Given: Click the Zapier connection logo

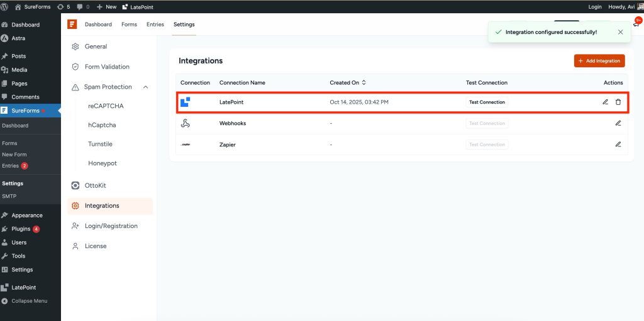Looking at the screenshot, I should 186,144.
